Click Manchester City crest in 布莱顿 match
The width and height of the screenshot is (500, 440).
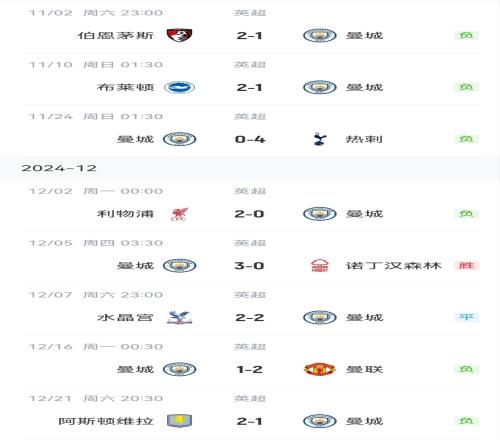[320, 87]
